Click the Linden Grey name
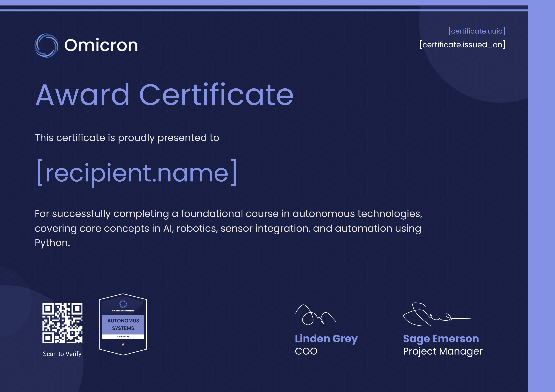Viewport: 555px width, 392px height. pyautogui.click(x=326, y=339)
